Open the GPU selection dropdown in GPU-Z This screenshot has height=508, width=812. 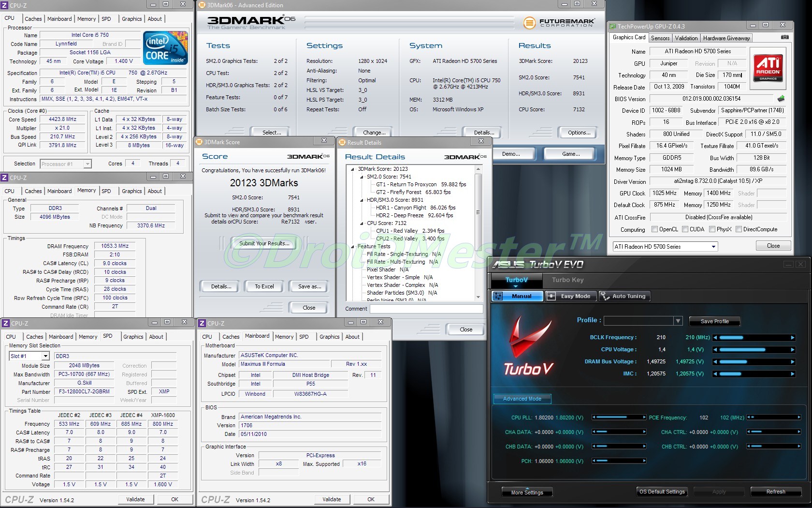coord(713,246)
